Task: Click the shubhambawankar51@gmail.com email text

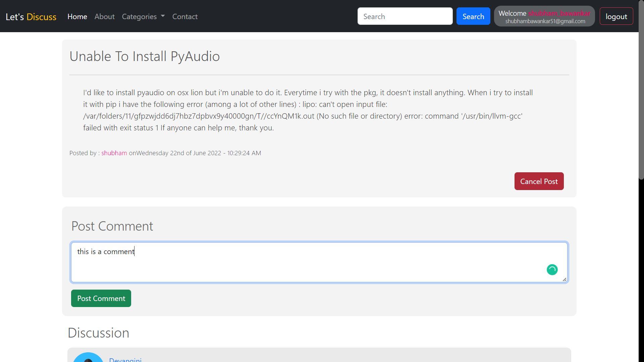Action: click(545, 21)
